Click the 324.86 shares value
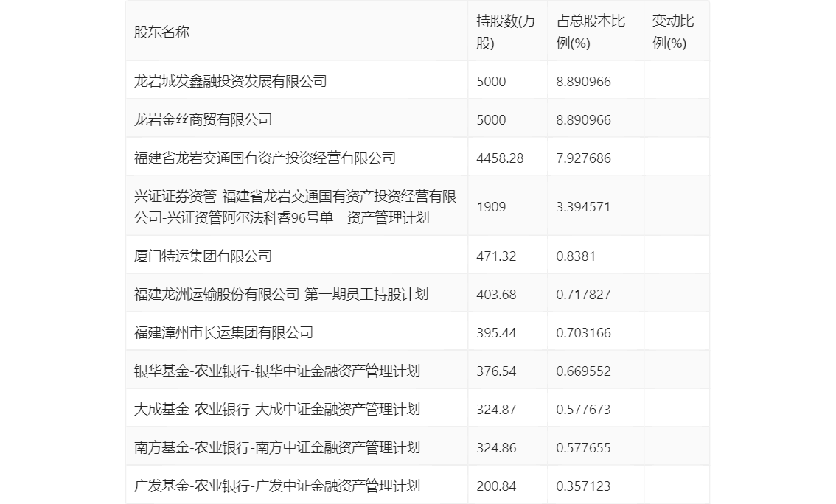 click(x=496, y=448)
